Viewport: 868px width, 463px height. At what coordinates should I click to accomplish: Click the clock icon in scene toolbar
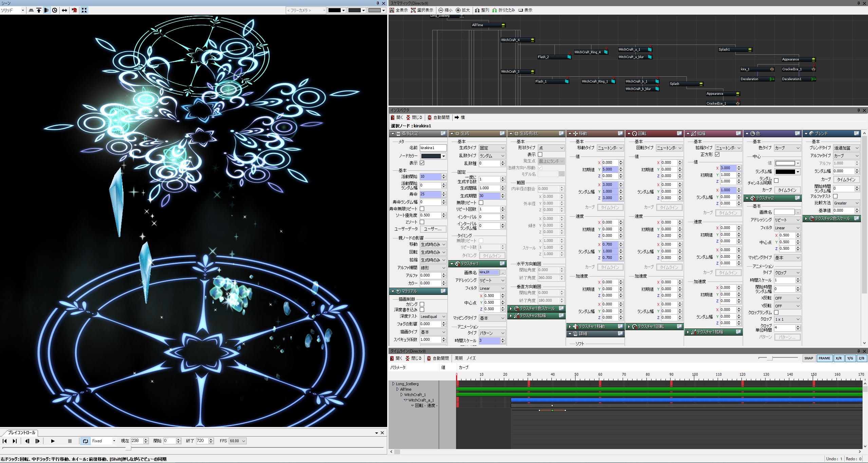pyautogui.click(x=55, y=10)
